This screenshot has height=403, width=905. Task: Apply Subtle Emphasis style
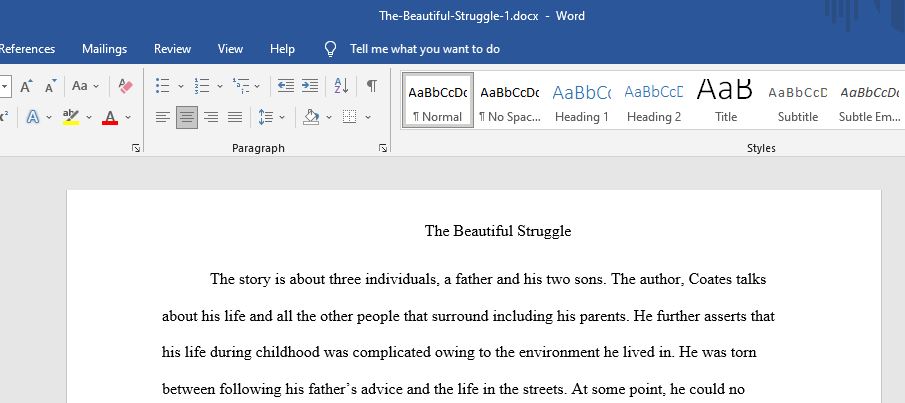pos(870,100)
